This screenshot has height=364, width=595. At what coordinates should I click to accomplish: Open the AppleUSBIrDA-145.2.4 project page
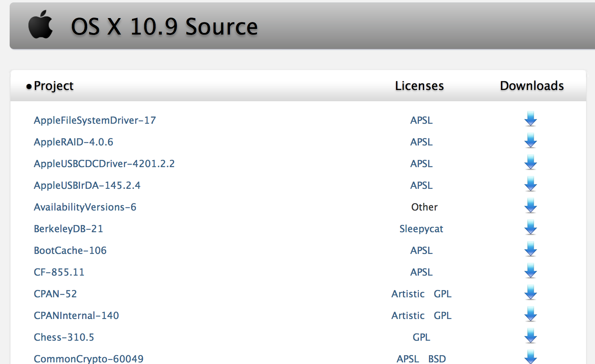click(x=87, y=185)
